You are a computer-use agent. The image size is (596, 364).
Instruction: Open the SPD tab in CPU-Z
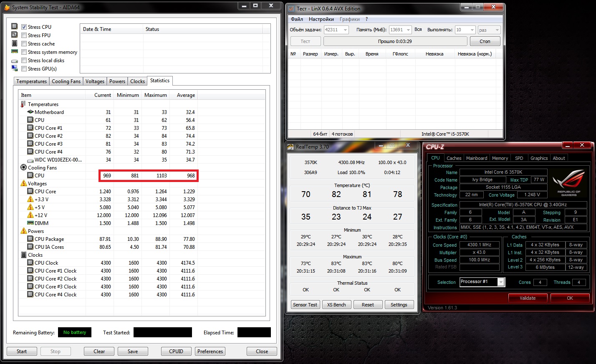click(519, 158)
